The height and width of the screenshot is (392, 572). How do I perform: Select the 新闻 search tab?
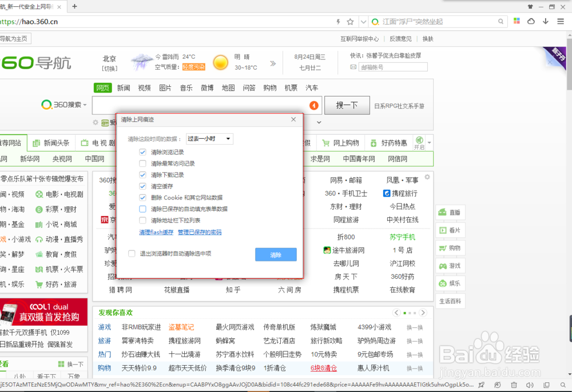pos(124,88)
